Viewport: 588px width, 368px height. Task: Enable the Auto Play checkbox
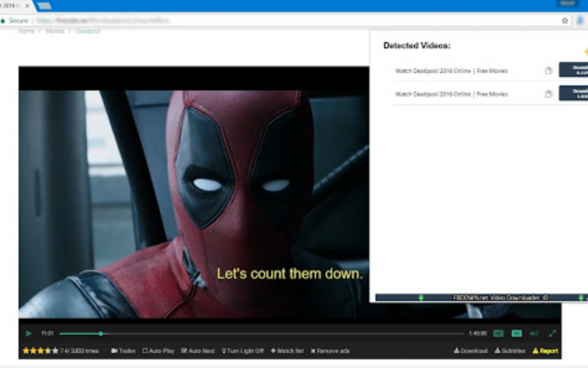tap(145, 351)
